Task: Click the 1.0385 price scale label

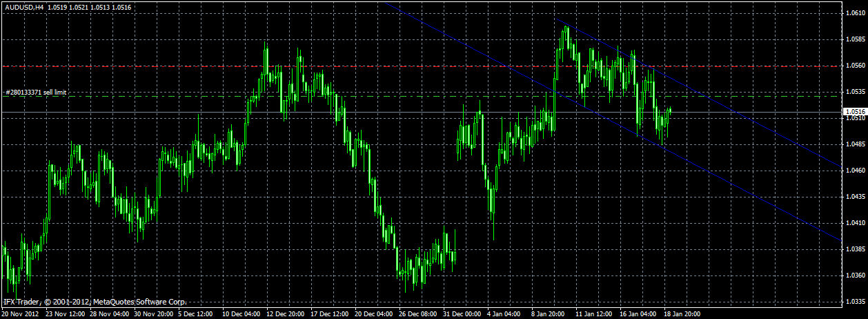Action: coord(854,249)
